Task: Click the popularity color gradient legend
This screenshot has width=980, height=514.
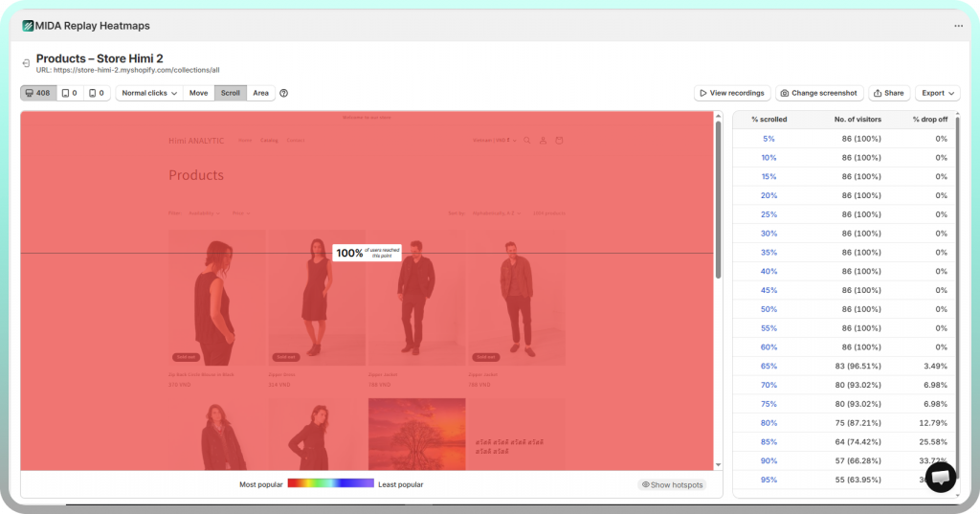Action: tap(330, 484)
